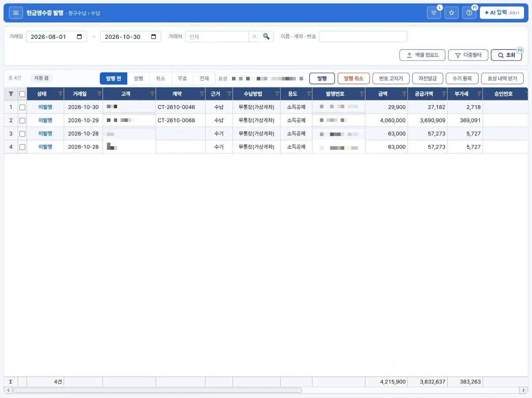Click the horizontal scrollbar at the bottom

pyautogui.click(x=157, y=390)
